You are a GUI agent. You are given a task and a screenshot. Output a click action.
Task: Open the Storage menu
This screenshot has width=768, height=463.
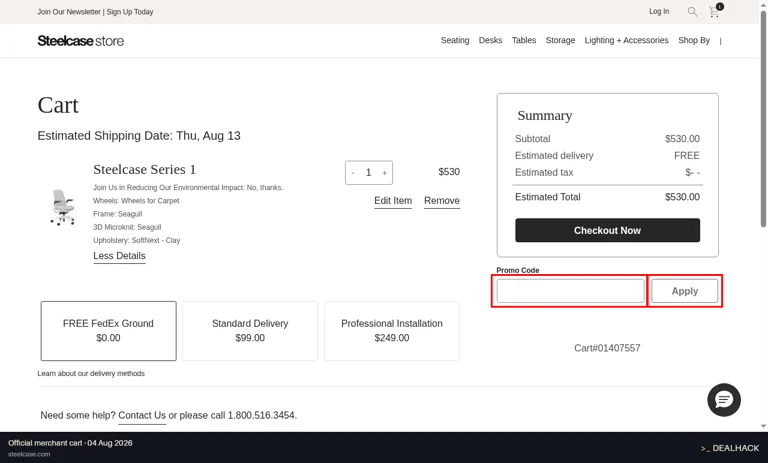click(x=560, y=40)
